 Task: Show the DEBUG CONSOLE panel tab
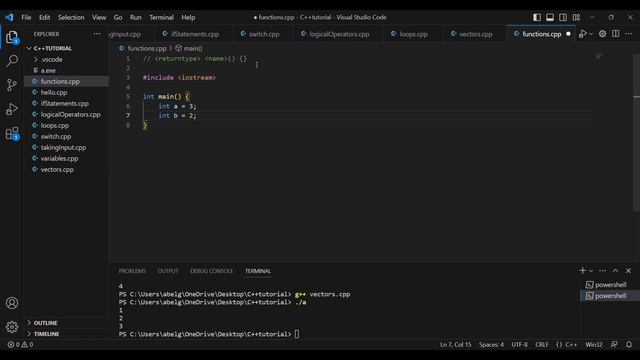[x=211, y=271]
